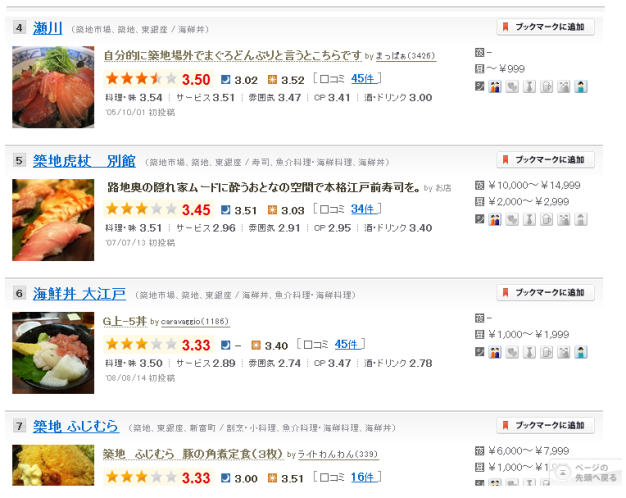Screen dimensions: 626x498
Task: View 16件 reviews for ふじむら
Action: click(x=363, y=477)
